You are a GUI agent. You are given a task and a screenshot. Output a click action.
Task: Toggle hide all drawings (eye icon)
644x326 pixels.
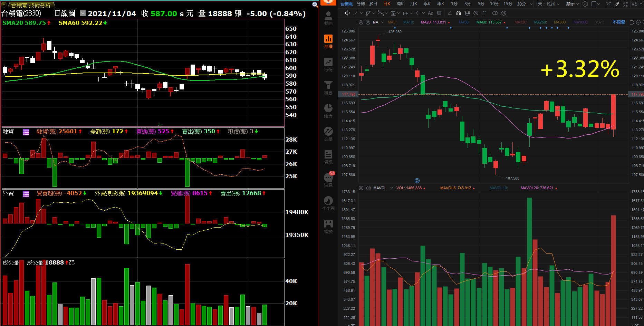click(x=475, y=13)
